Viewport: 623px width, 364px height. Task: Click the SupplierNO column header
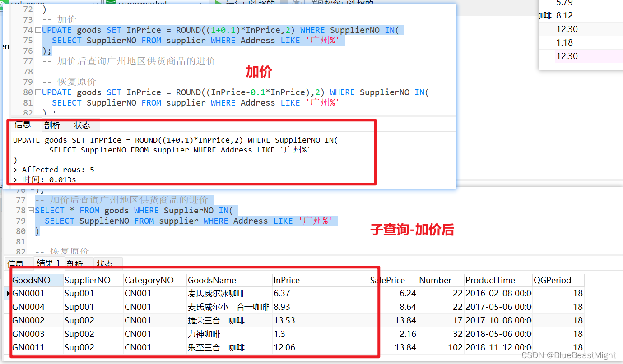[93, 280]
